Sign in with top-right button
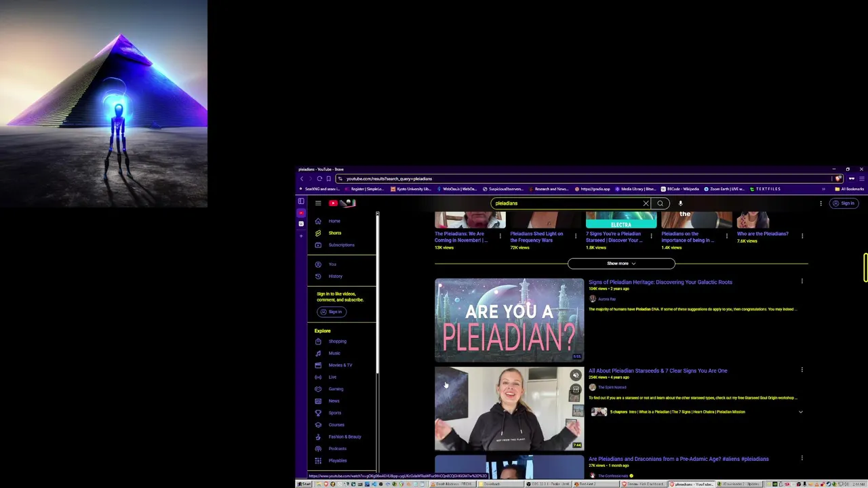Viewport: 868px width, 488px height. click(844, 203)
